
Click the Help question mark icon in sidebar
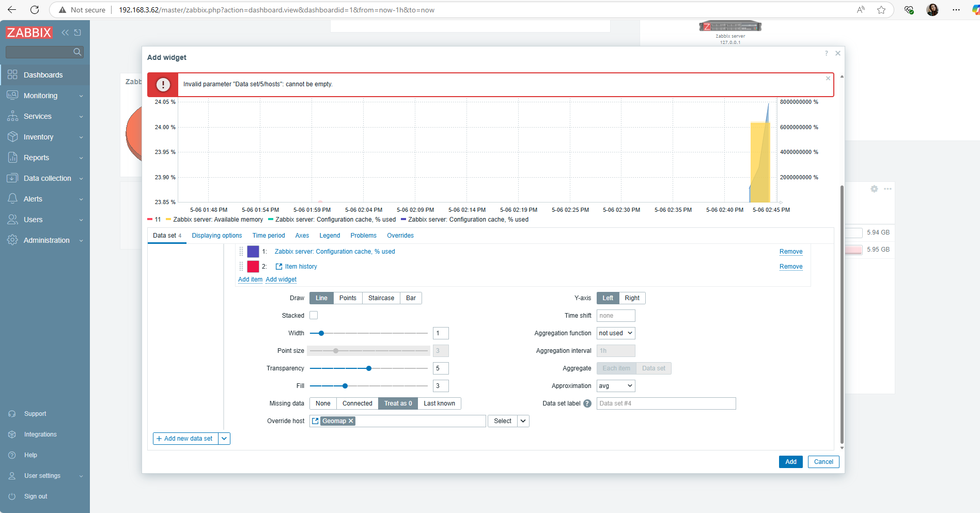click(x=12, y=455)
